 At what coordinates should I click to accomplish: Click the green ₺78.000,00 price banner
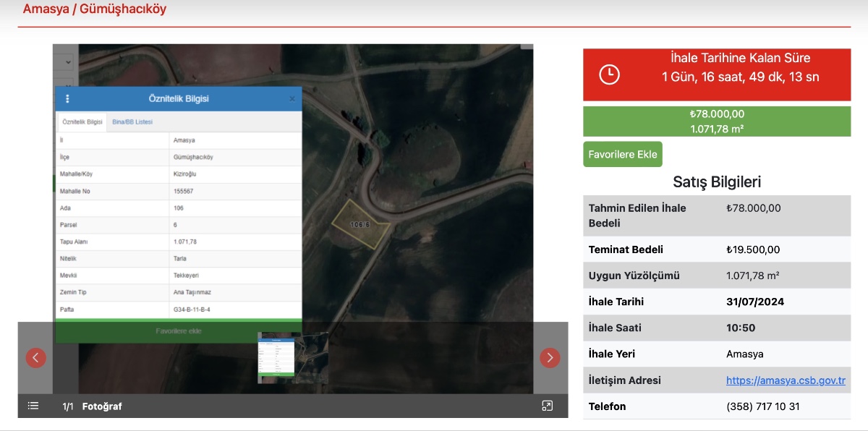717,121
